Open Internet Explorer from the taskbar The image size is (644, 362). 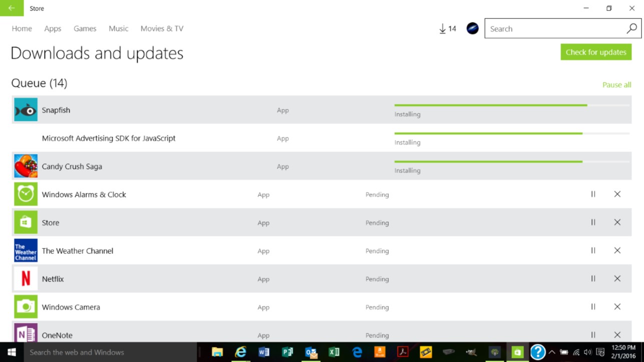click(241, 352)
